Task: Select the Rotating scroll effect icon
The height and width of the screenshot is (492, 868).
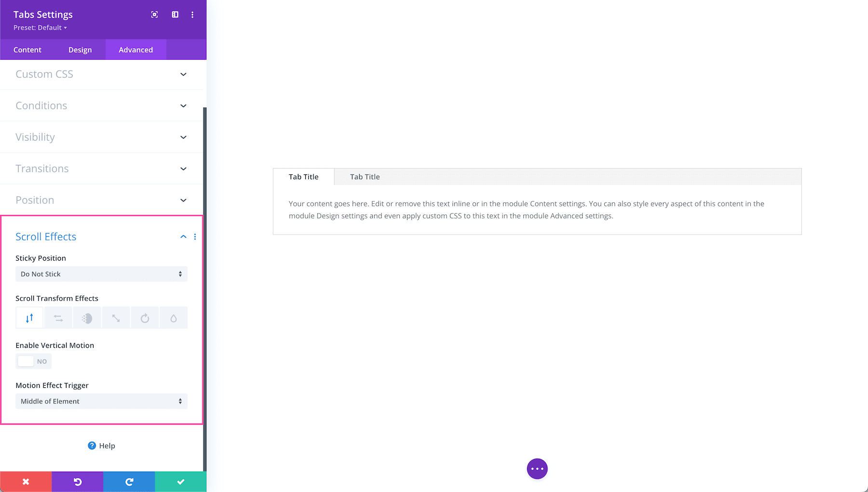Action: coord(145,318)
